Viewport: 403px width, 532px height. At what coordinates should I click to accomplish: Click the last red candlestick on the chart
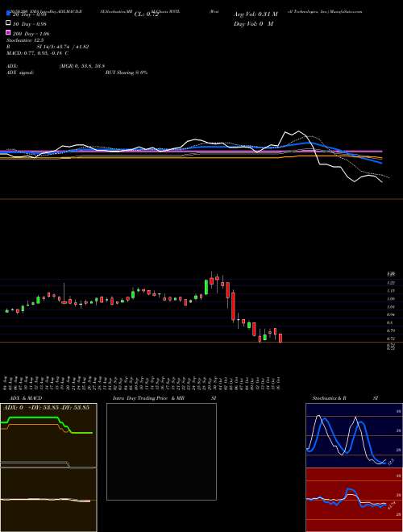[x=280, y=339]
